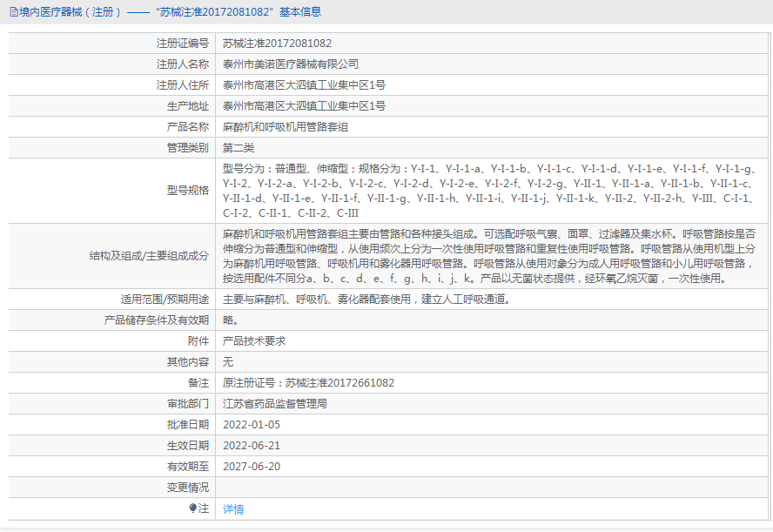The height and width of the screenshot is (532, 773).
Task: Click the 审批部门 label
Action: click(188, 404)
